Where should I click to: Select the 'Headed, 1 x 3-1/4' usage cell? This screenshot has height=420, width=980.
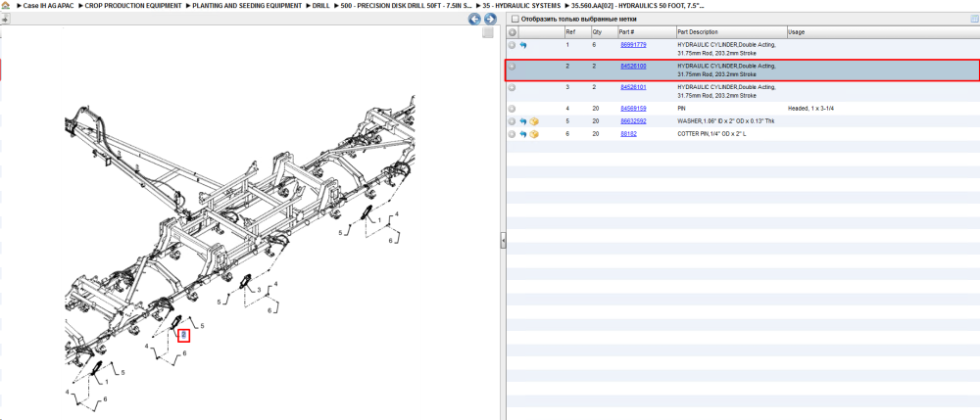[x=811, y=109]
